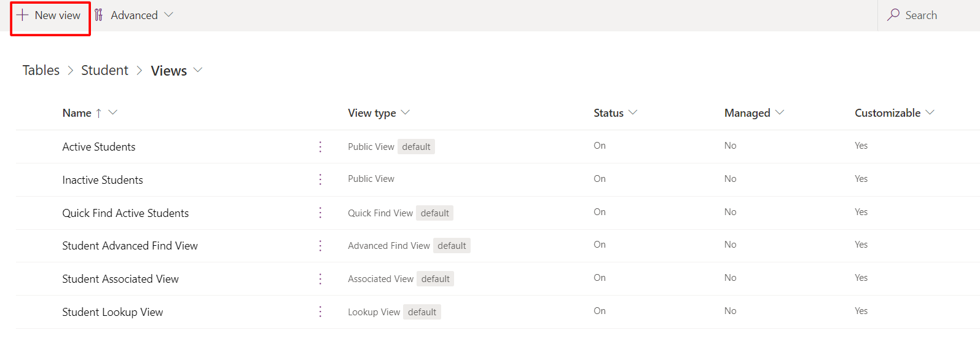Click the New view plus icon
This screenshot has width=980, height=338.
(x=23, y=15)
